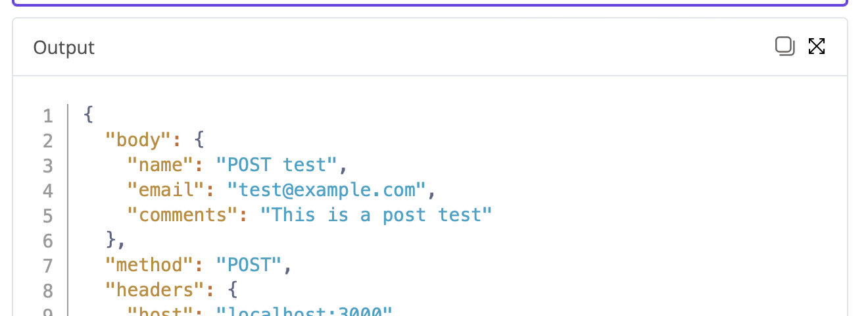Expand the Output panel to fullscreen

tap(817, 47)
